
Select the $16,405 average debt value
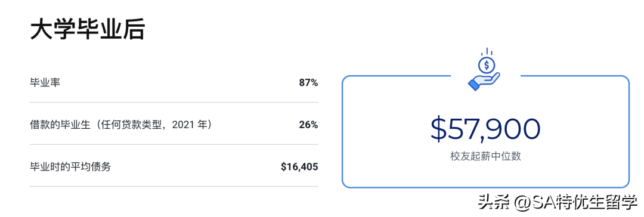(299, 166)
